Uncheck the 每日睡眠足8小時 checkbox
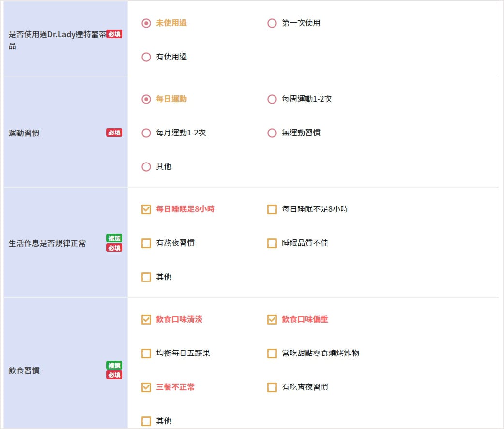The image size is (504, 429). point(146,209)
